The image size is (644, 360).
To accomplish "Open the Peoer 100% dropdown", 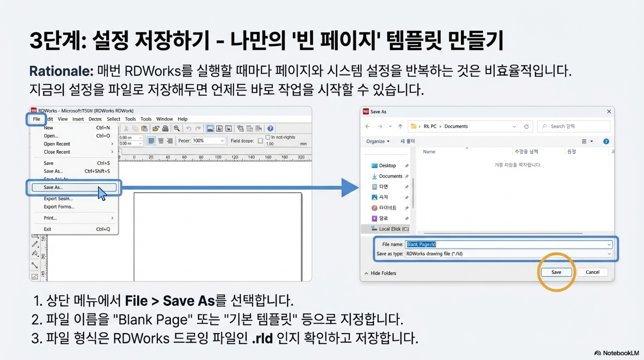I will (x=222, y=141).
